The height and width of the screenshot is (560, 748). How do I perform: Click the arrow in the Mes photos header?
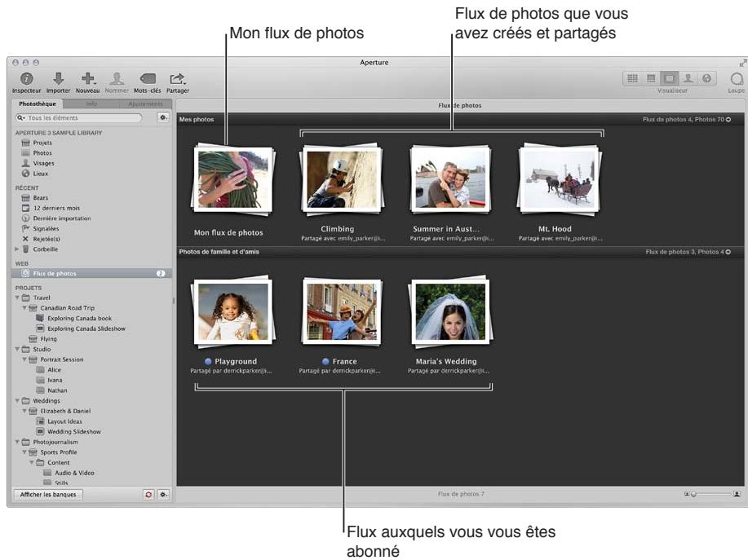728,120
